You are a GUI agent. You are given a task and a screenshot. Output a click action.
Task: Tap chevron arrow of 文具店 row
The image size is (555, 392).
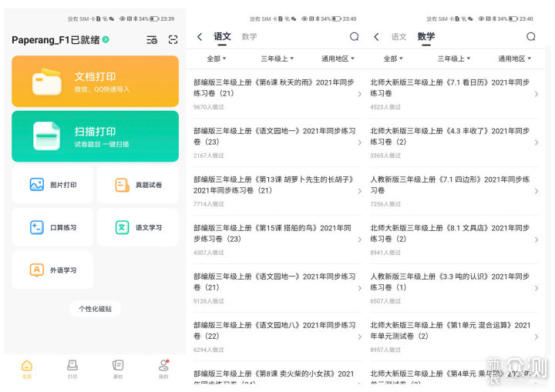[x=536, y=240]
